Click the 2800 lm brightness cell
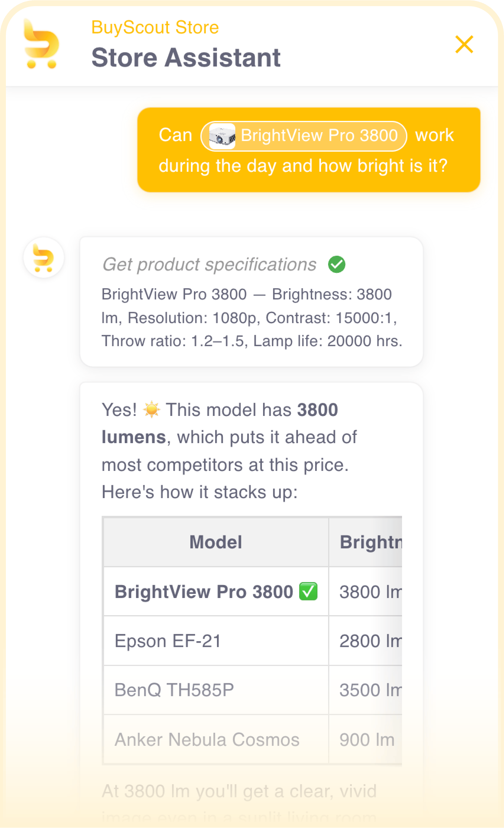The height and width of the screenshot is (828, 504). click(x=366, y=641)
